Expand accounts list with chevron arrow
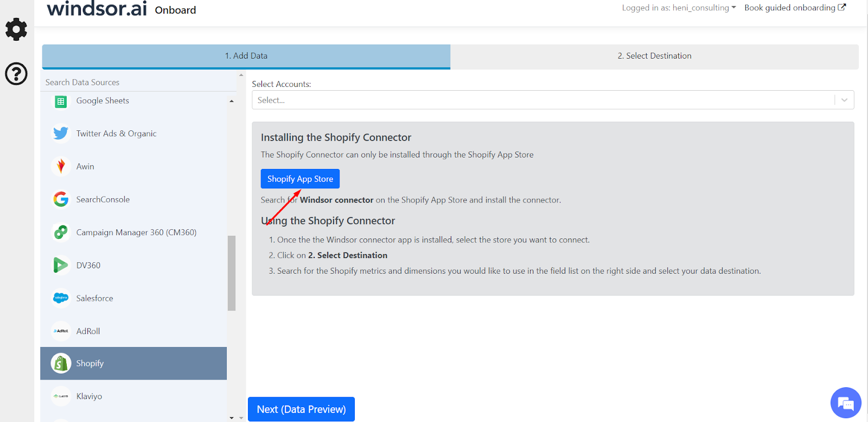868x422 pixels. click(x=844, y=100)
